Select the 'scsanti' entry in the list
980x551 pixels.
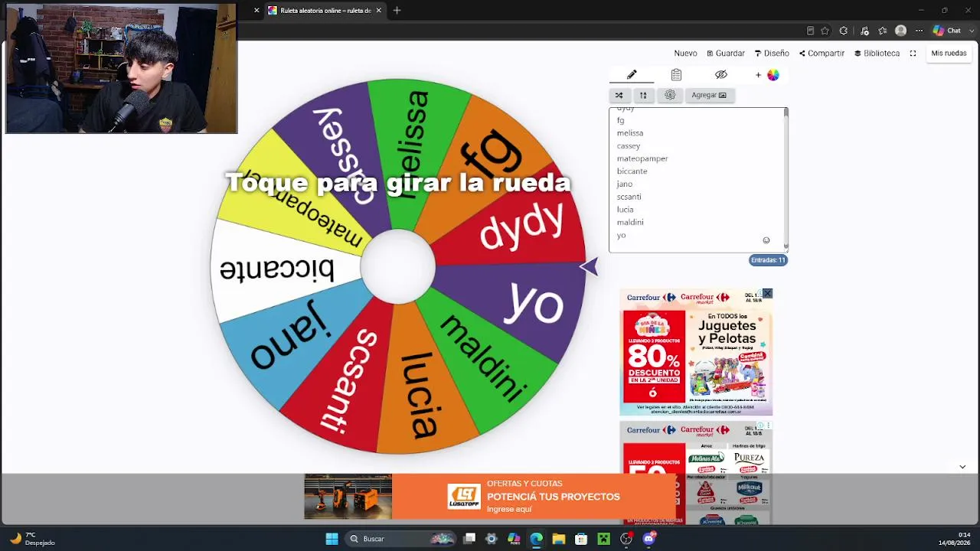tap(629, 197)
